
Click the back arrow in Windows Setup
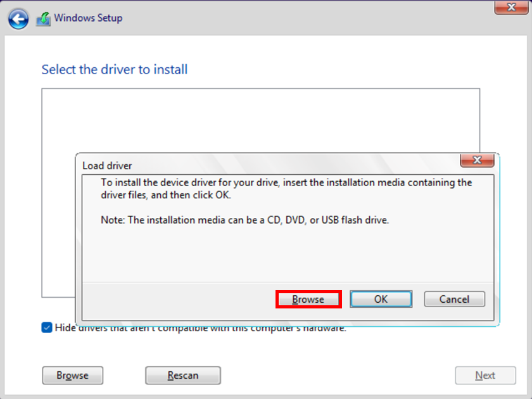pos(18,18)
